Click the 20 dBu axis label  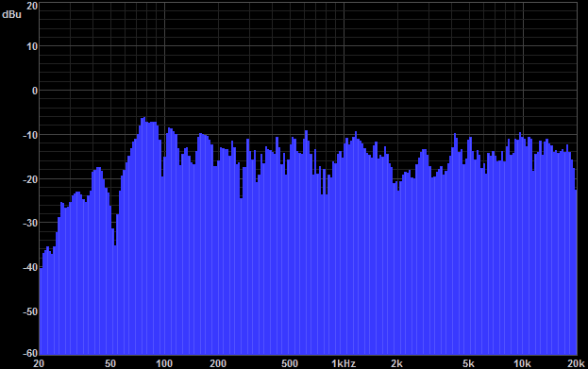(x=32, y=6)
